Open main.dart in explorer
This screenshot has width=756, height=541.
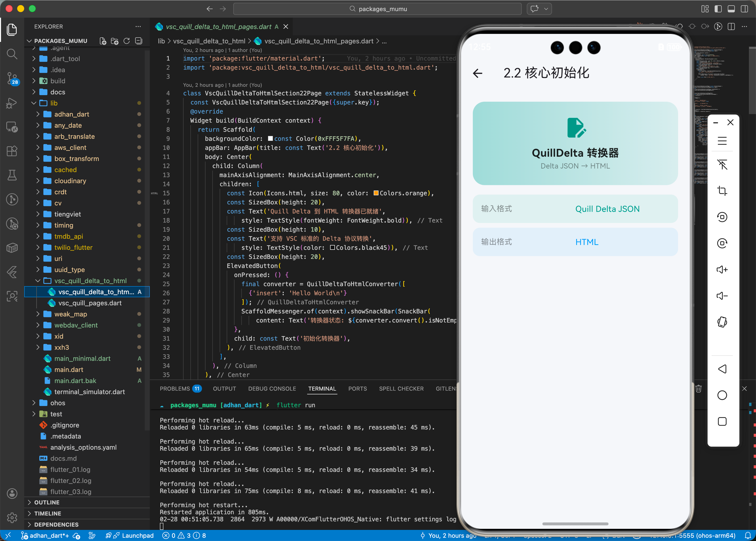click(x=88, y=369)
